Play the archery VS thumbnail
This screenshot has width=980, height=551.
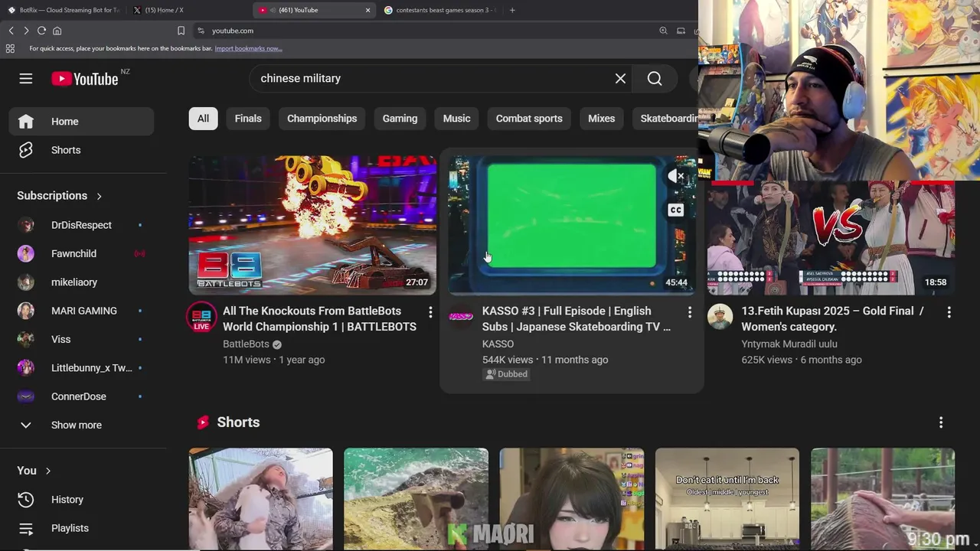(x=831, y=237)
